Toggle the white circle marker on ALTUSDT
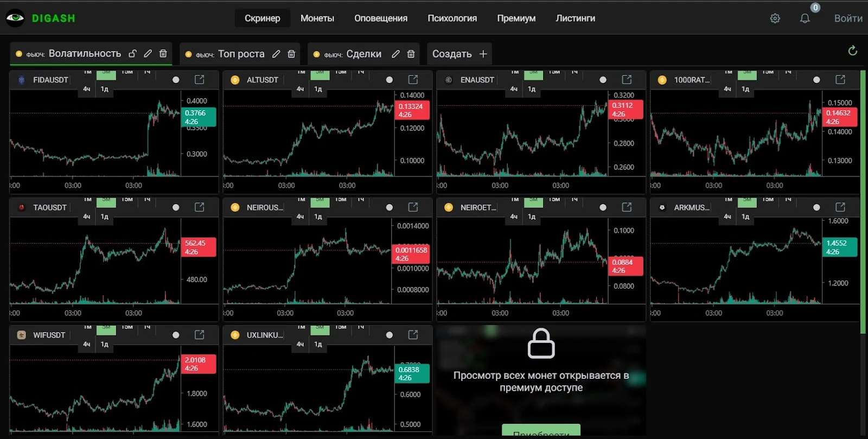Screen dimensions: 868x439 [x=389, y=80]
